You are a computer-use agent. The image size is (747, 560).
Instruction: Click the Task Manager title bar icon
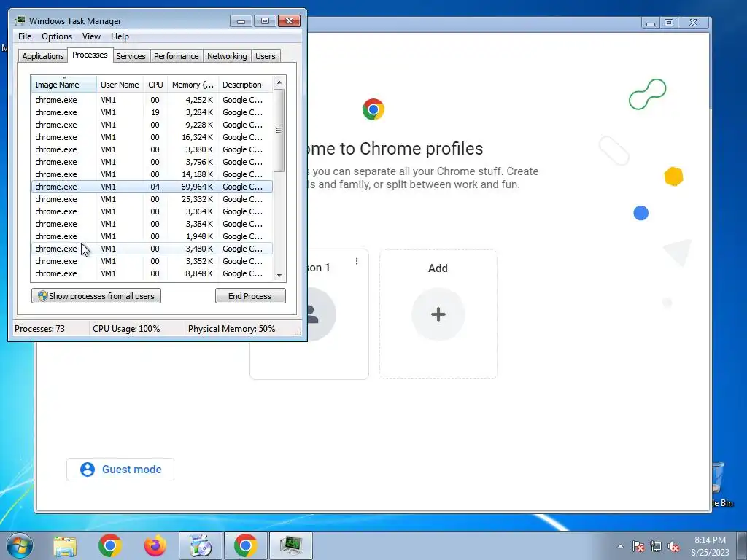(20, 20)
